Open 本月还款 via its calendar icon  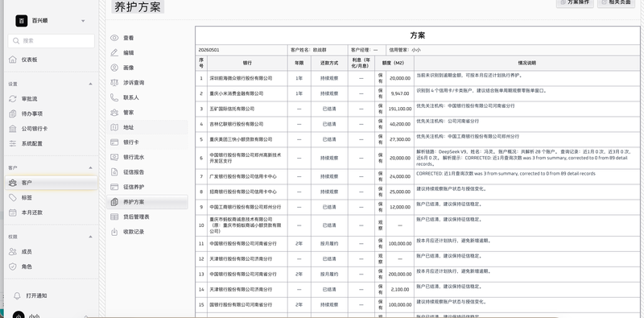(13, 213)
